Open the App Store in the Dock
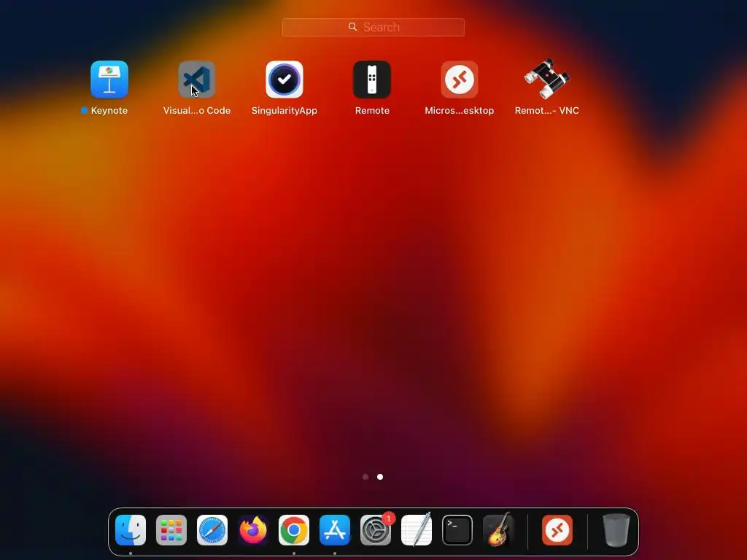This screenshot has width=747, height=560. (335, 530)
